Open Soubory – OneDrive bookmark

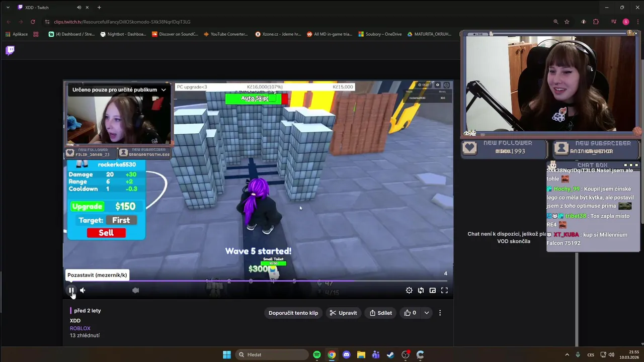[380, 34]
